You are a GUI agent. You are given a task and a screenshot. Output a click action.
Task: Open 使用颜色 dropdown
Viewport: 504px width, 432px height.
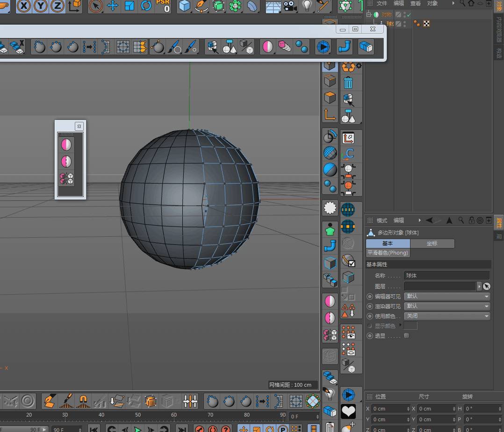point(447,316)
